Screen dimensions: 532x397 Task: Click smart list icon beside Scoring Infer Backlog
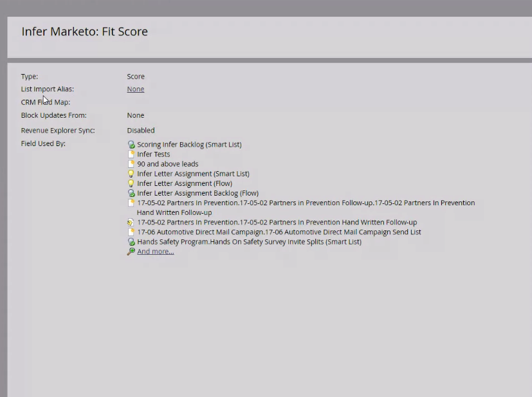tap(131, 145)
